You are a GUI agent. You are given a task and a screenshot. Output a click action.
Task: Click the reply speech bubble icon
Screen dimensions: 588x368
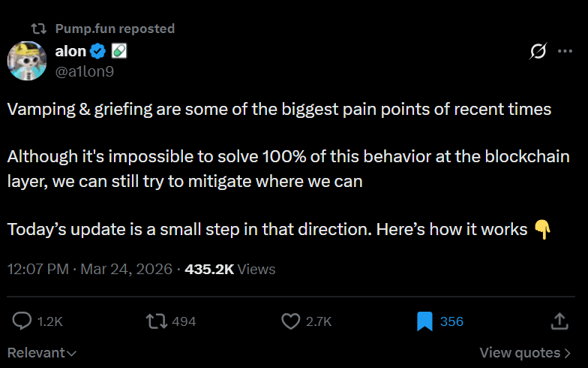pos(22,321)
